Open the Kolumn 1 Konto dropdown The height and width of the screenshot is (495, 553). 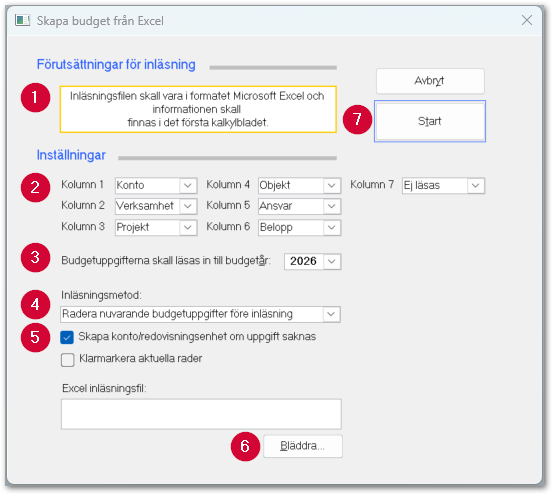[x=156, y=185]
